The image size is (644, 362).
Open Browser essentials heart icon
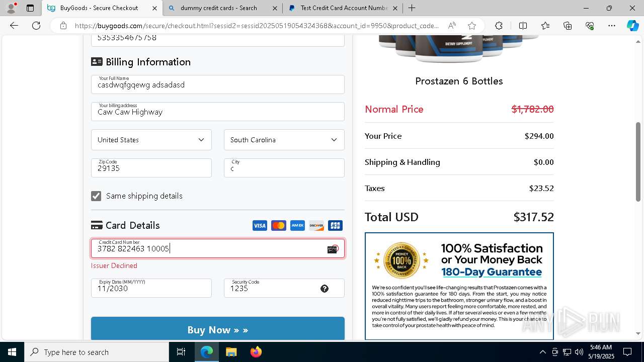(x=590, y=26)
